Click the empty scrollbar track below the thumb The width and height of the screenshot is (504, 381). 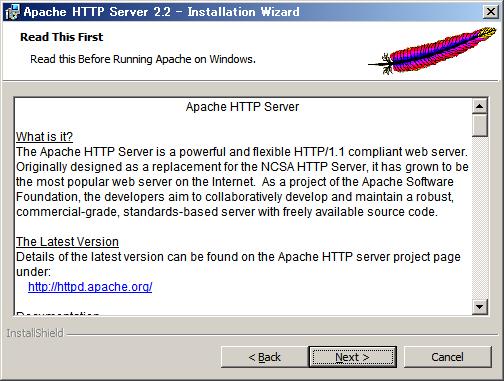pyautogui.click(x=480, y=217)
